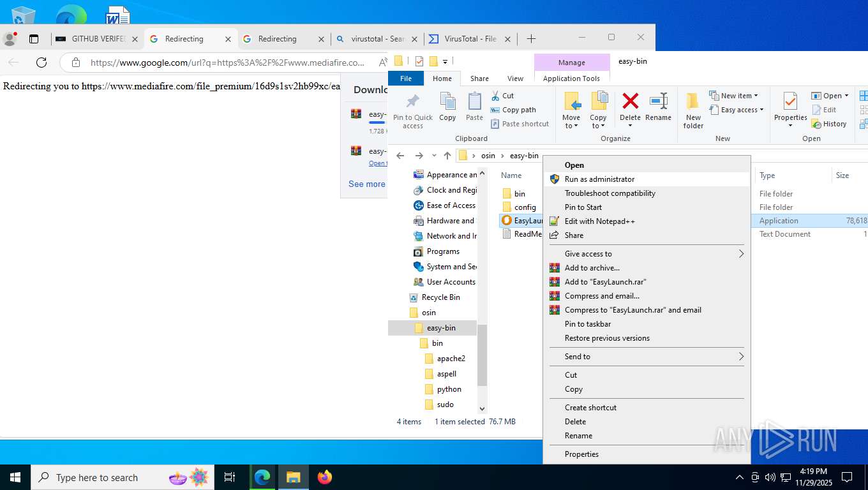Click the Task View taskbar button
This screenshot has height=490, width=868.
[230, 477]
